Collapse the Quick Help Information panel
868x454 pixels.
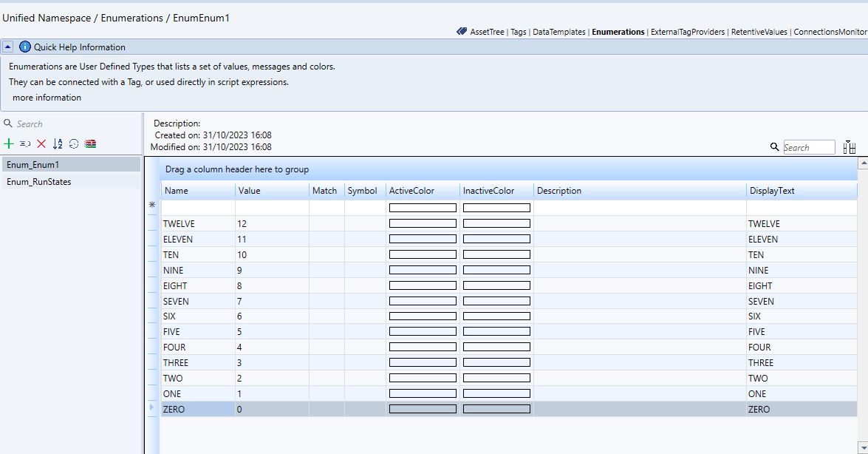point(8,47)
